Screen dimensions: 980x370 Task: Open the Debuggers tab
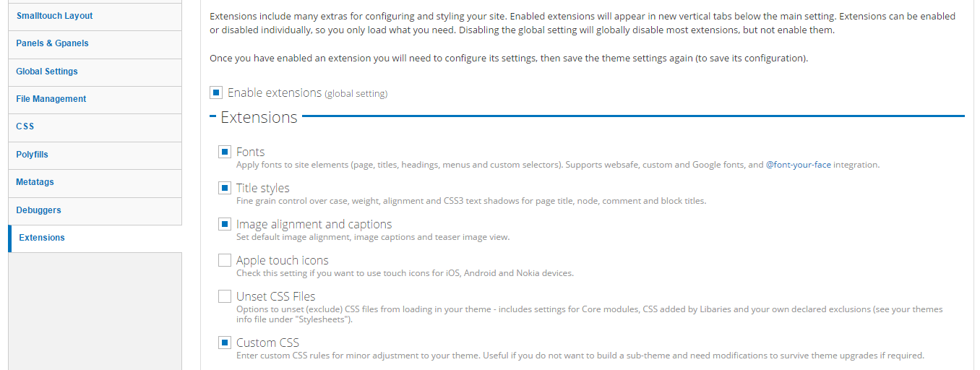95,210
